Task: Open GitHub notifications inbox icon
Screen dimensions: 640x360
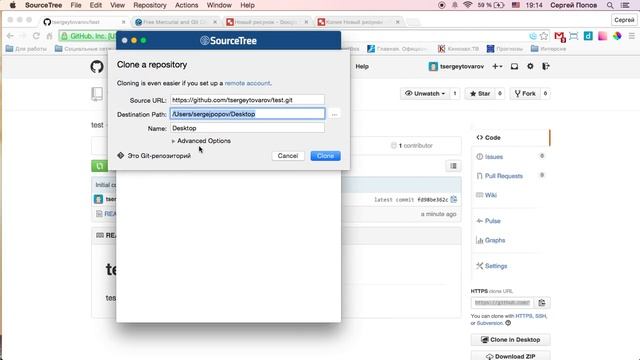Action: pyautogui.click(x=514, y=66)
